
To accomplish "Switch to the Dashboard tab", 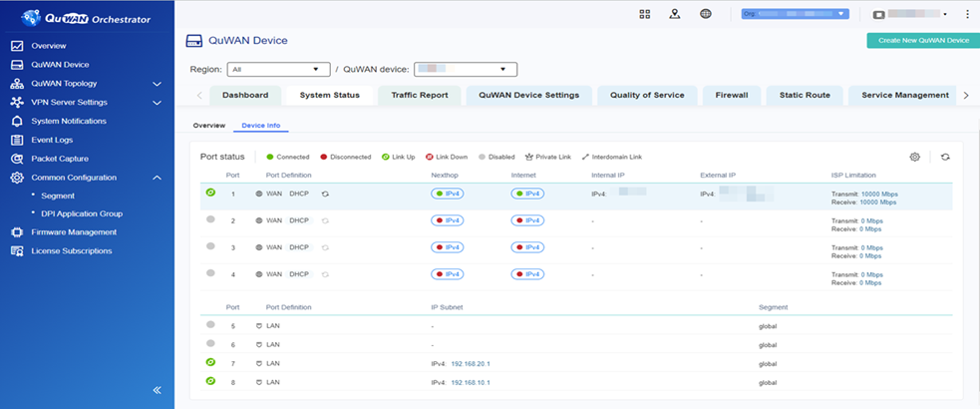I will 245,95.
